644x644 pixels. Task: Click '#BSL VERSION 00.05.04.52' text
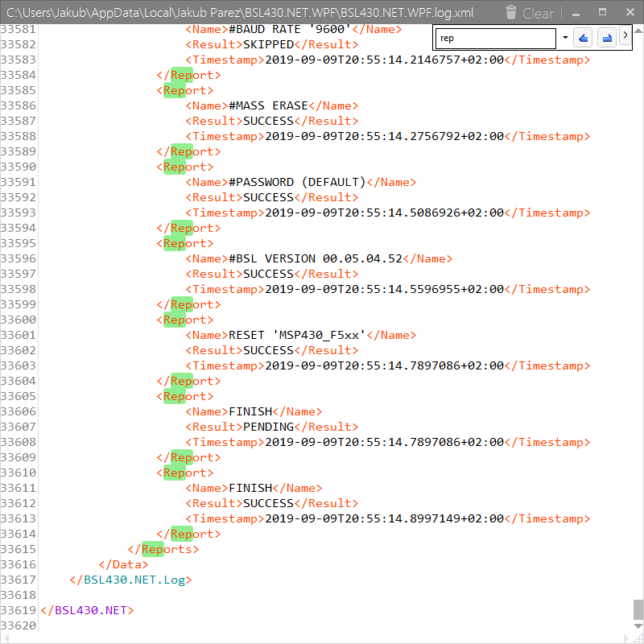[x=316, y=258]
